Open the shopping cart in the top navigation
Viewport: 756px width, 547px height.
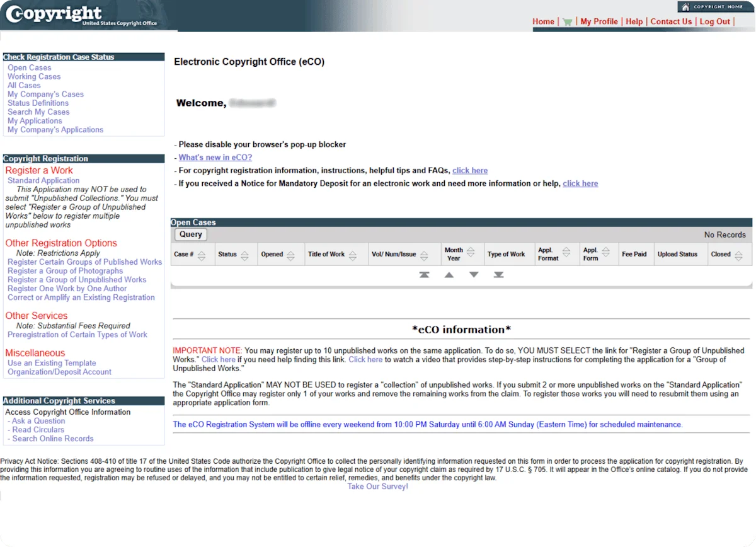tap(566, 21)
